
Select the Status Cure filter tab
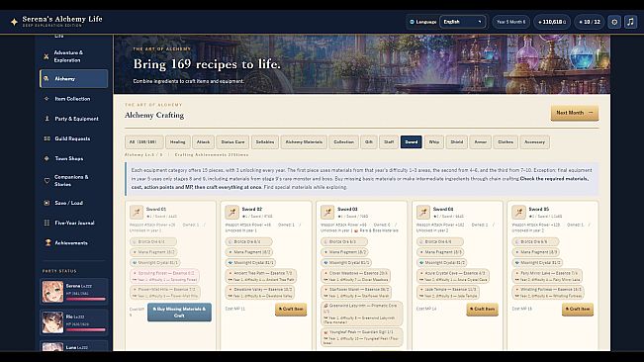coord(232,142)
